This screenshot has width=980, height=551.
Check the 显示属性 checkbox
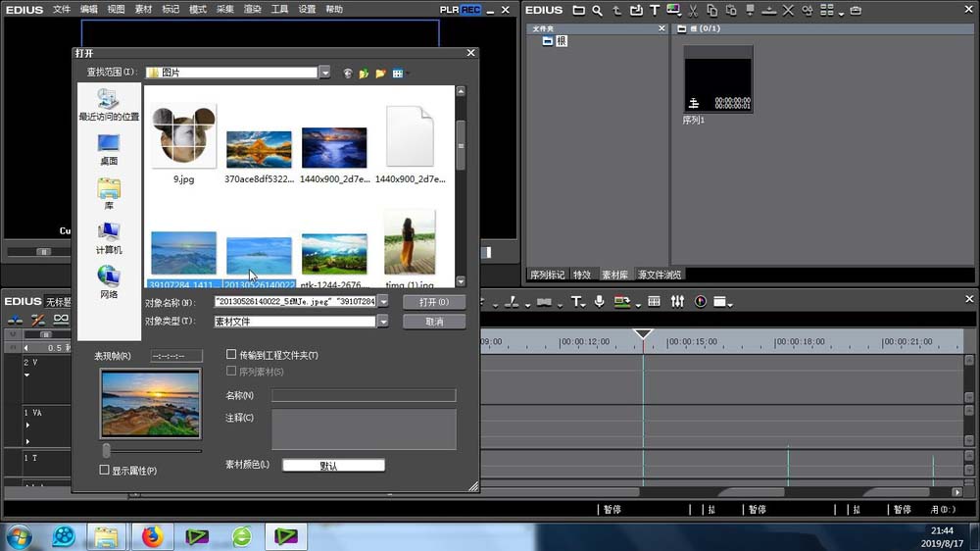point(105,471)
